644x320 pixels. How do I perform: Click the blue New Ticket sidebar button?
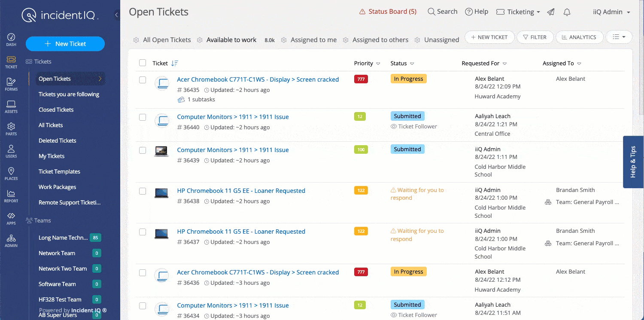click(65, 44)
